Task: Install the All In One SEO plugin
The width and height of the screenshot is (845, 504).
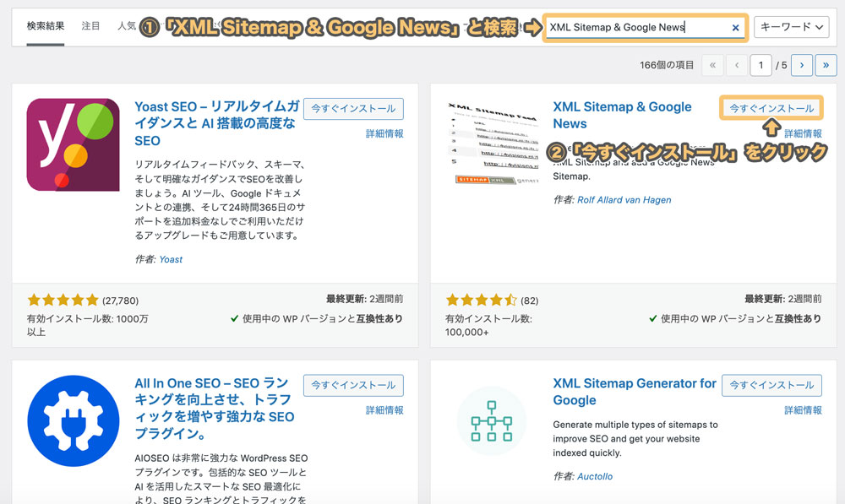Action: [x=353, y=385]
